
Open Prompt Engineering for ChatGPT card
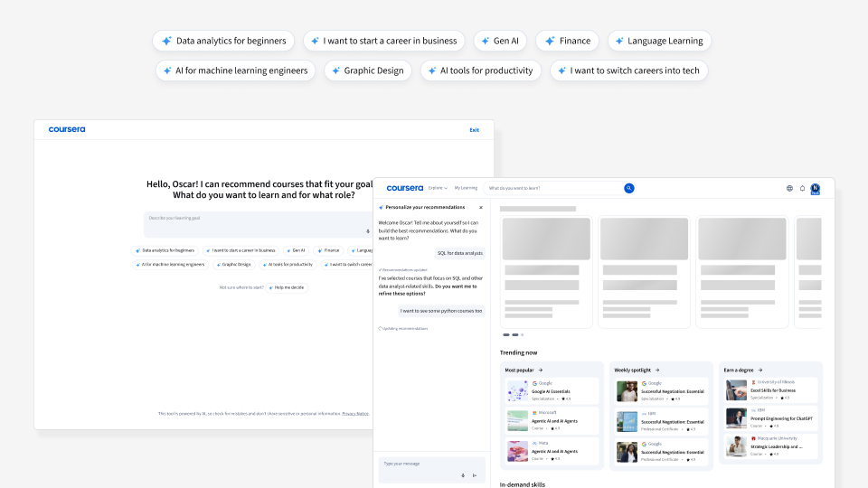click(x=771, y=418)
